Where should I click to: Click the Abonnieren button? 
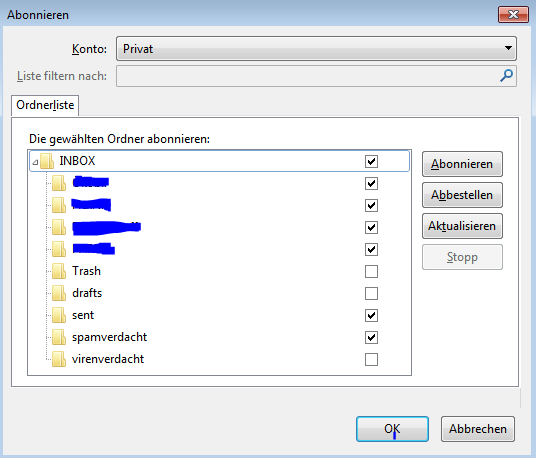(462, 164)
